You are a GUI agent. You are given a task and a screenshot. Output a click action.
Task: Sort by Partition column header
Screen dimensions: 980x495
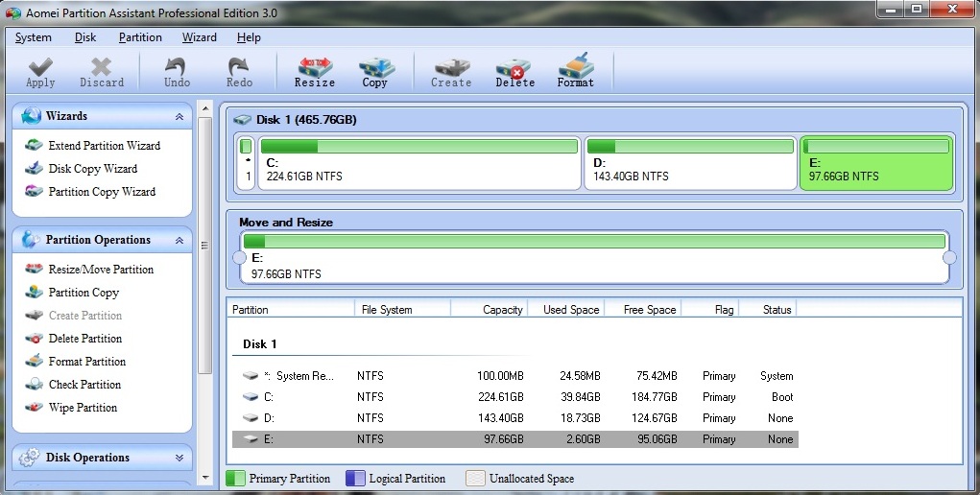(x=291, y=309)
